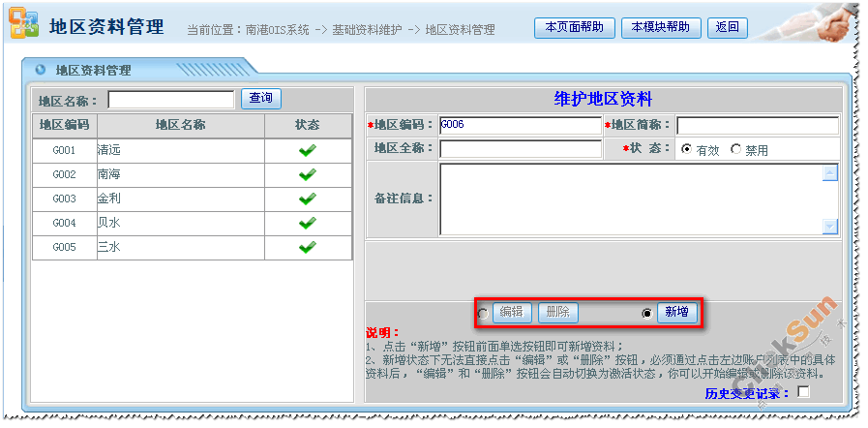Click the green checkmark status for 清远
The image size is (868, 428).
click(x=307, y=150)
